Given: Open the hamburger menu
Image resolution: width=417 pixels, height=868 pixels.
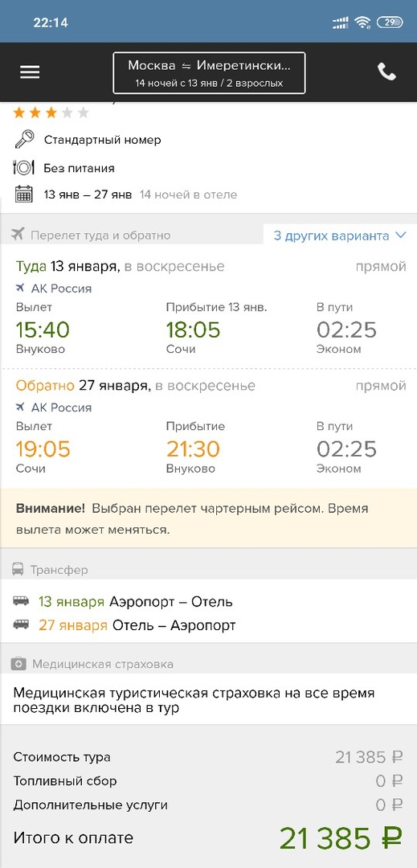Looking at the screenshot, I should 30,72.
